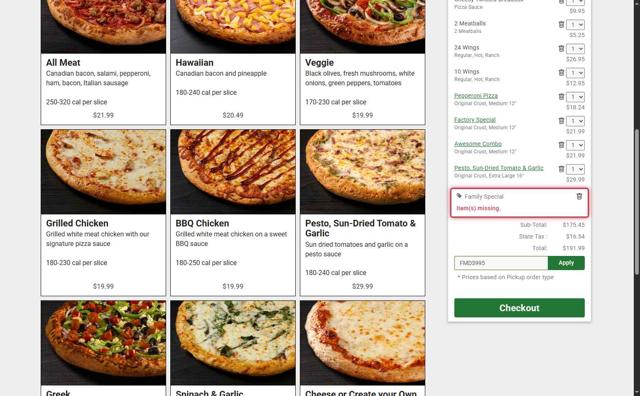Remove Factory Special via trash icon
The width and height of the screenshot is (640, 396).
561,121
